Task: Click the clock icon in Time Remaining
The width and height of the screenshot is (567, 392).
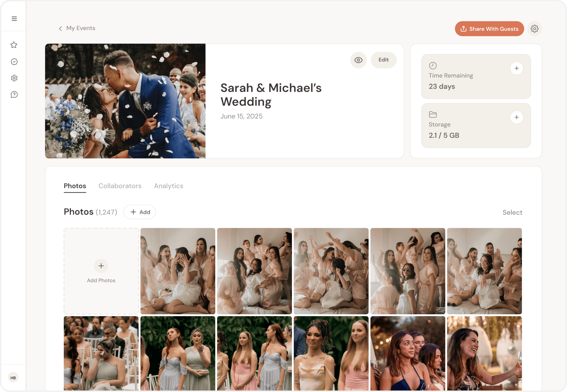Action: (x=433, y=66)
